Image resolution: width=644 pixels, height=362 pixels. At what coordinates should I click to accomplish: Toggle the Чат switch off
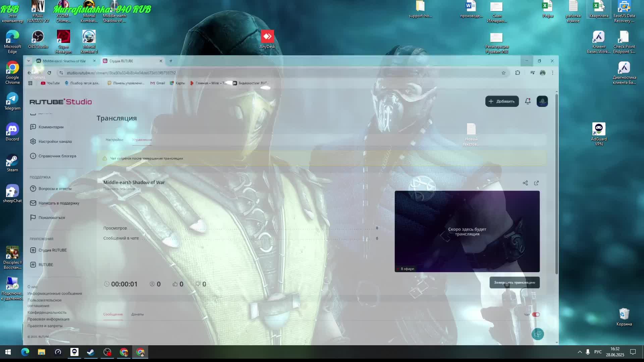point(536,314)
